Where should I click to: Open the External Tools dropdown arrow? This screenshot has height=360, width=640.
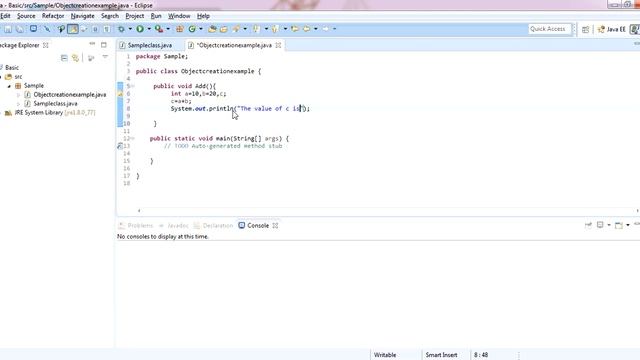[x=168, y=29]
